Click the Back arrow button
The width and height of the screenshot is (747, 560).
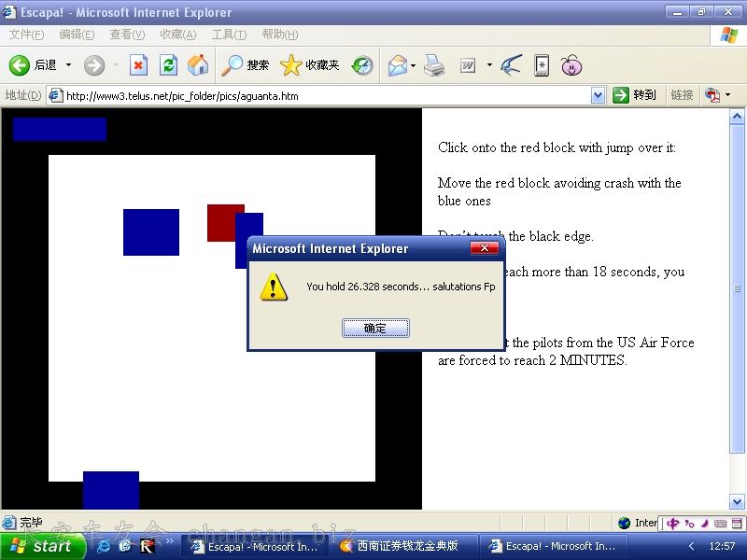(21, 65)
